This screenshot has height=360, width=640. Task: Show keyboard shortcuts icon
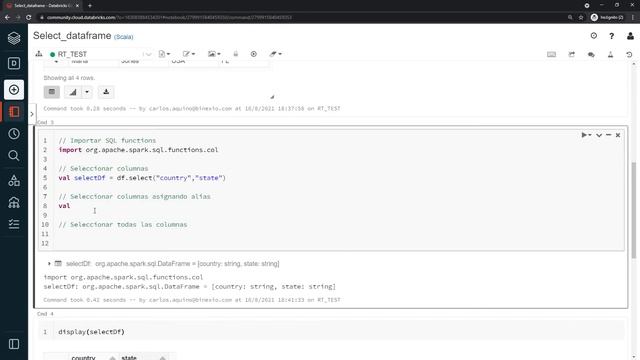(551, 54)
